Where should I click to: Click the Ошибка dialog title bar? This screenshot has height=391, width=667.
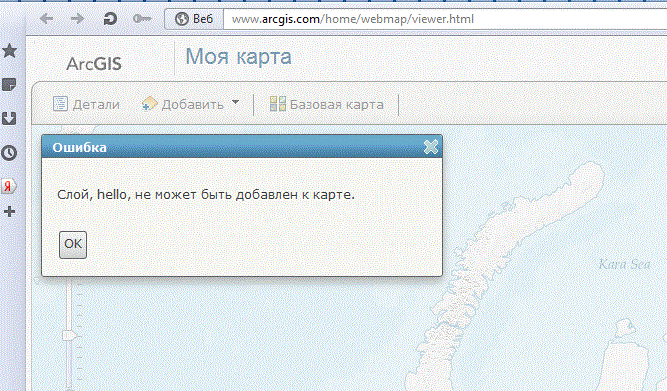point(242,147)
